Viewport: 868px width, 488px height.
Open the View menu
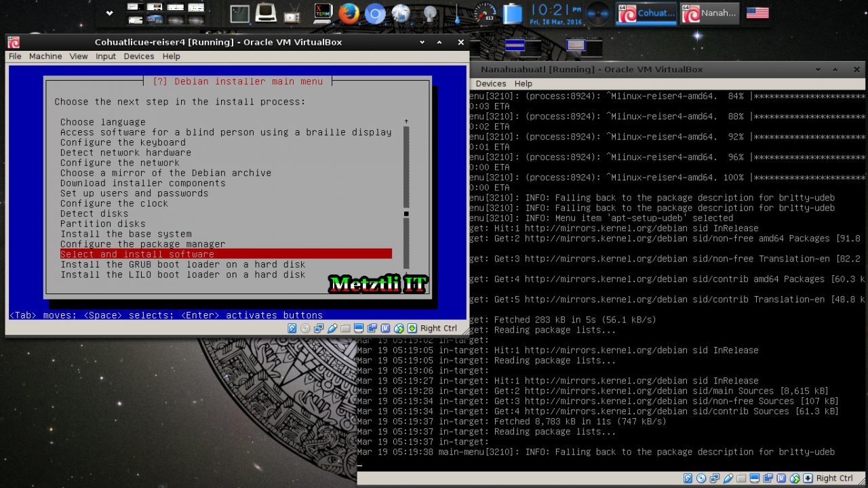coord(79,56)
